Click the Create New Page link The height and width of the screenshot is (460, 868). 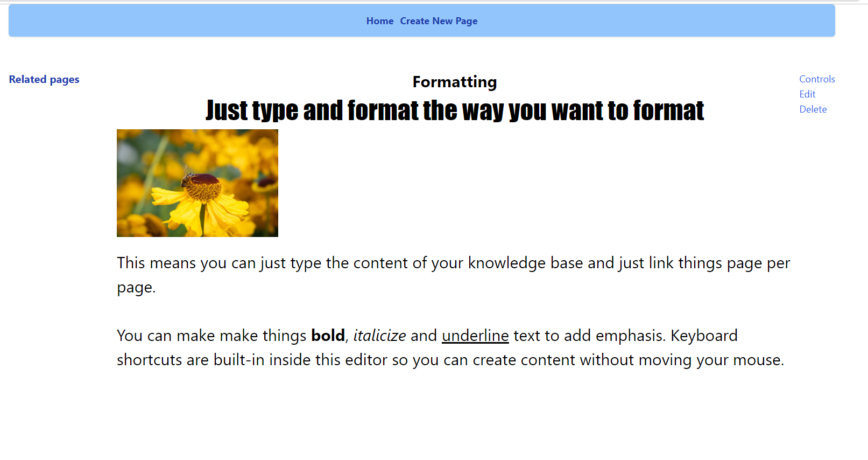(439, 21)
